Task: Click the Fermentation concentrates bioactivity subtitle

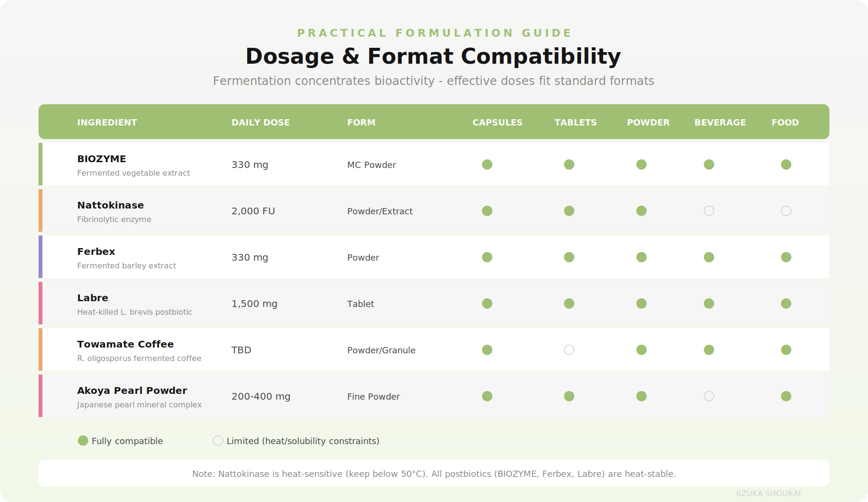Action: [434, 81]
